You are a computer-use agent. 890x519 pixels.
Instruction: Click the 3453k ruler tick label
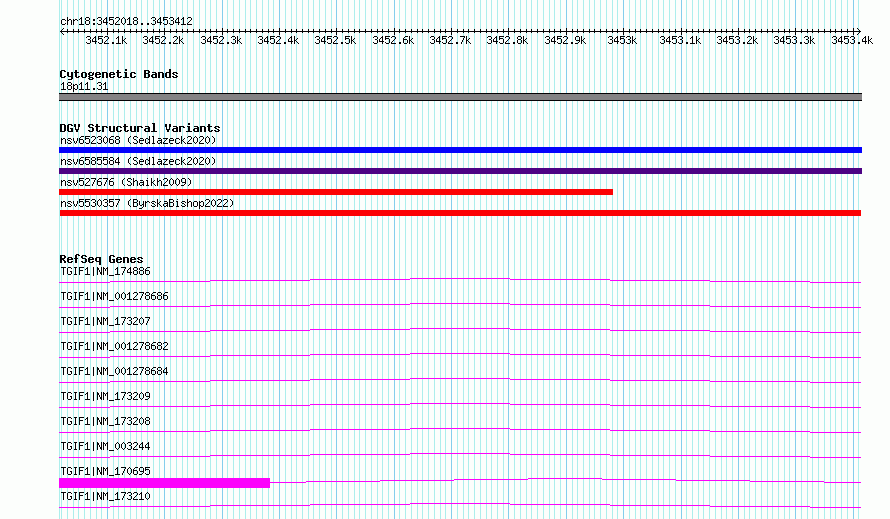pyautogui.click(x=622, y=40)
